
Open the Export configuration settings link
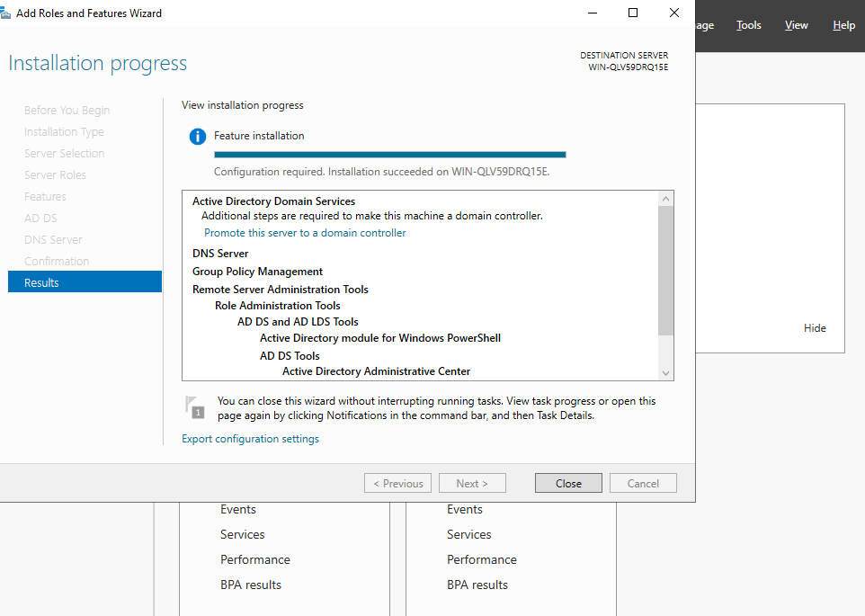(250, 439)
